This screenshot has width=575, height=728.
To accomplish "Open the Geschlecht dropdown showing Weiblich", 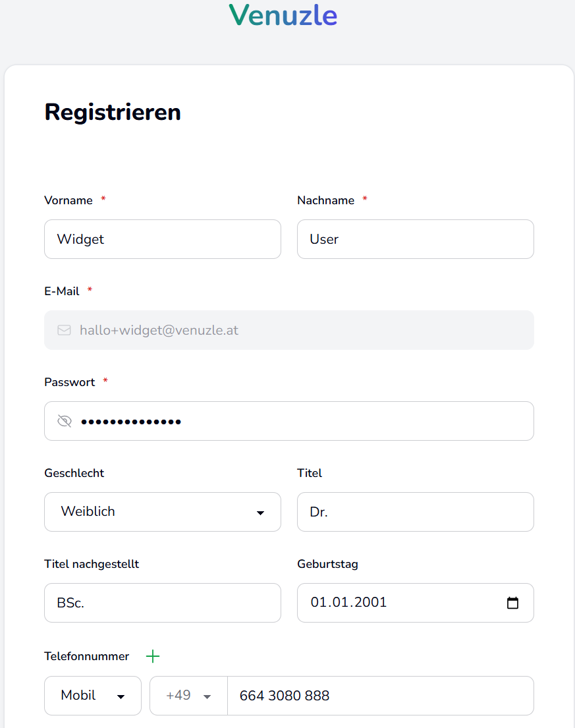I will click(x=162, y=512).
